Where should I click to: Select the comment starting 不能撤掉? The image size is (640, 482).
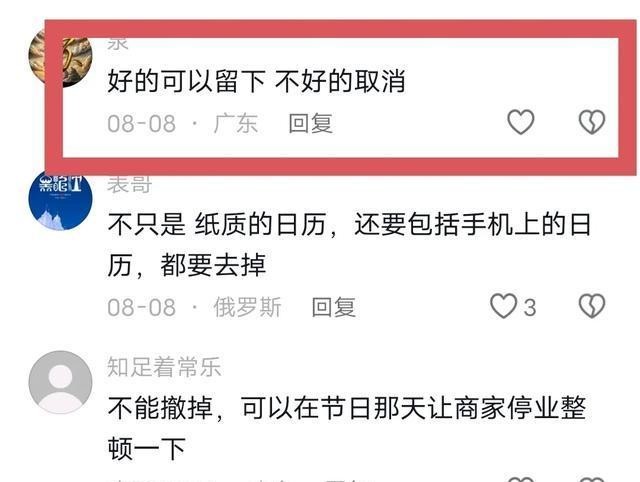tap(347, 428)
